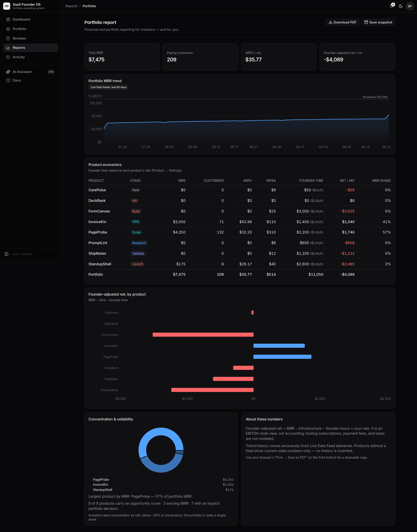The width and height of the screenshot is (417, 532).
Task: Click the Kill stage badge for DeckRank
Action: (134, 201)
